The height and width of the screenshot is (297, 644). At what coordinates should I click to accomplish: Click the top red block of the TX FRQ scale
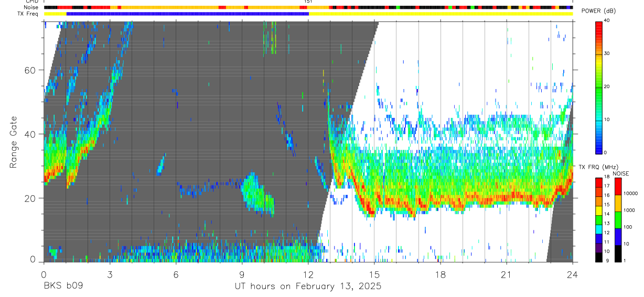pyautogui.click(x=598, y=182)
